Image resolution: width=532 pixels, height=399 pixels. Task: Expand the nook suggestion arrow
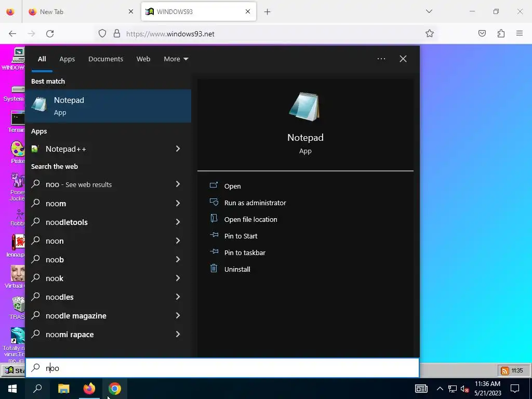[178, 278]
